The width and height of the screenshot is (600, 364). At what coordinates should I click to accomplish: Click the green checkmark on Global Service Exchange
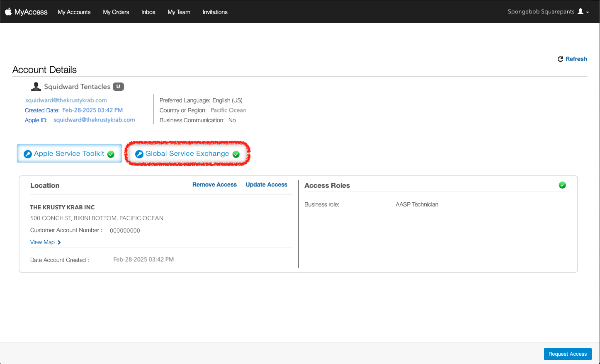pyautogui.click(x=236, y=154)
